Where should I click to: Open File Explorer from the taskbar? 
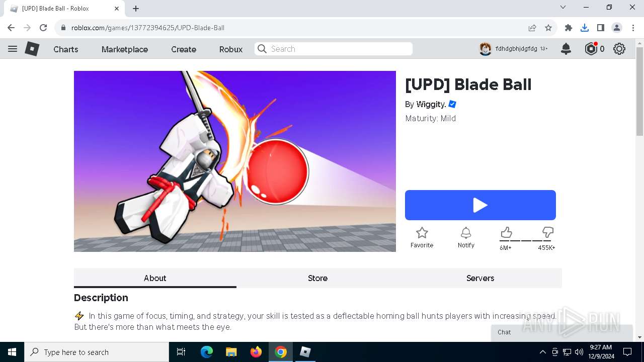(x=231, y=352)
